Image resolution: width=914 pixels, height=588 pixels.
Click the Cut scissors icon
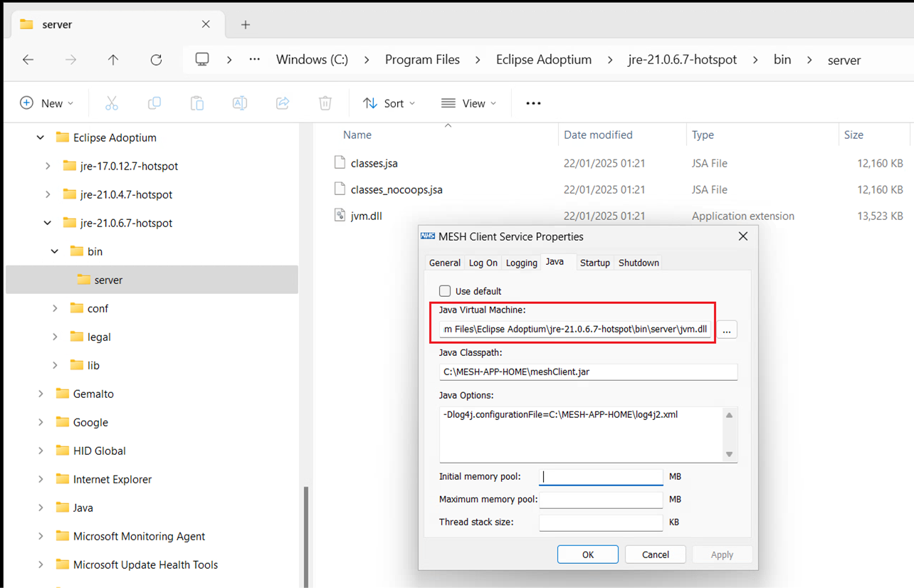coord(112,103)
